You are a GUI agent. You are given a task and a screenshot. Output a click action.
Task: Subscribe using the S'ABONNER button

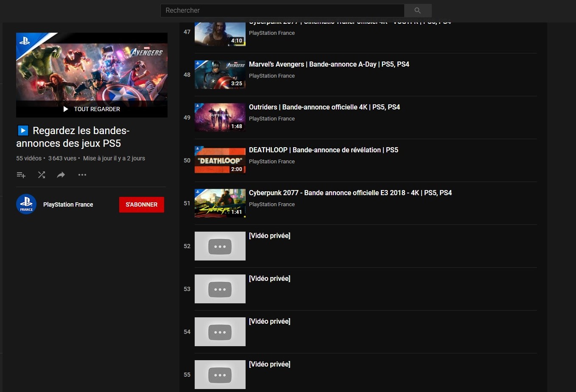(x=142, y=204)
